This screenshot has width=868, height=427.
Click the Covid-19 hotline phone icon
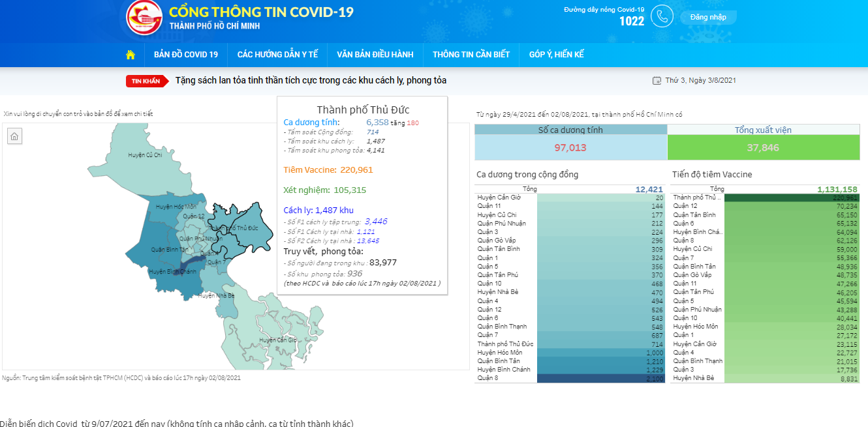[x=662, y=16]
